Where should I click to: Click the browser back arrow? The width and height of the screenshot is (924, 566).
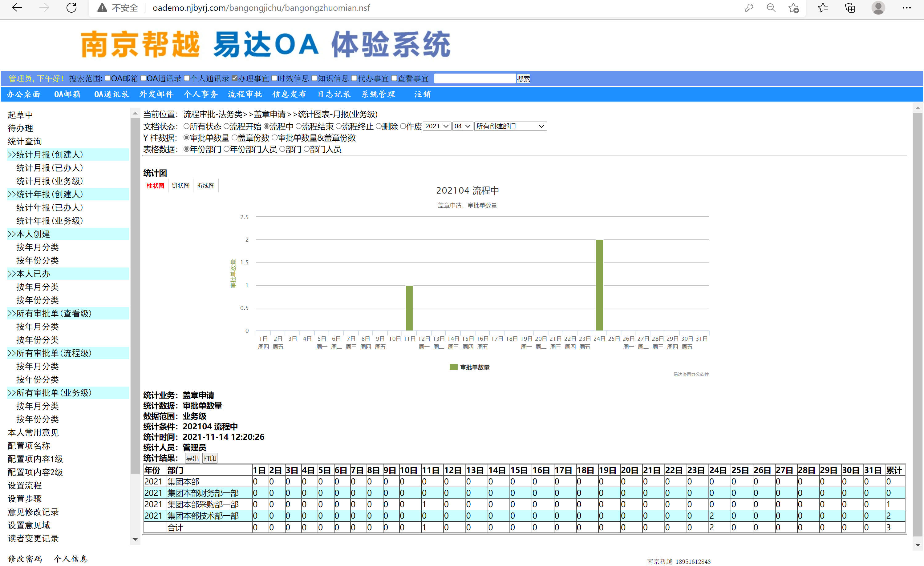(x=17, y=8)
